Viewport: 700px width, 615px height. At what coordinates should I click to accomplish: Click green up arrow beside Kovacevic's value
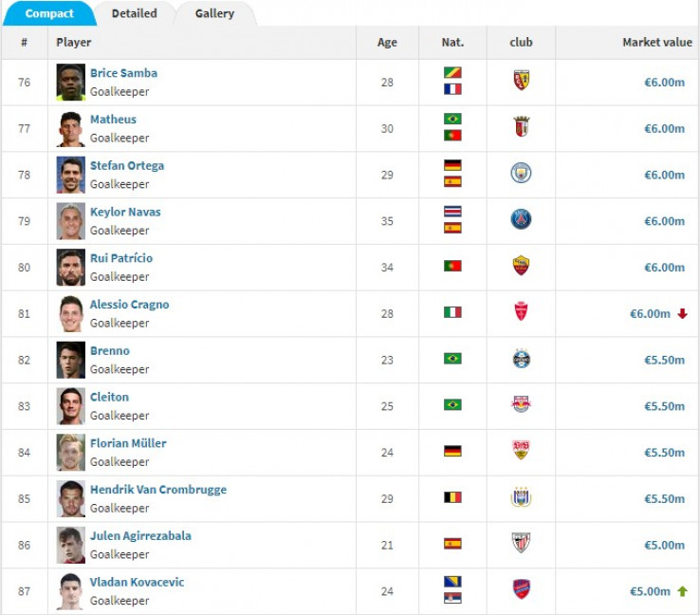[x=682, y=591]
